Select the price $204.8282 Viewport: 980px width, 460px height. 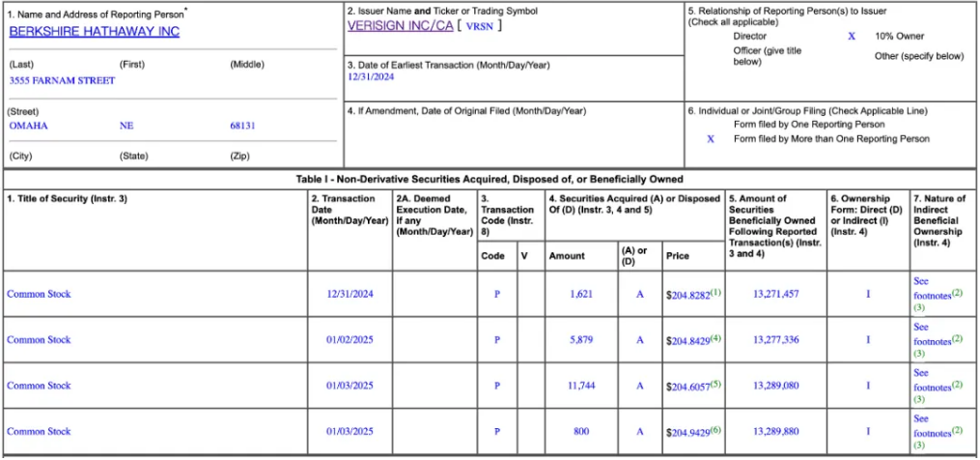click(x=688, y=295)
